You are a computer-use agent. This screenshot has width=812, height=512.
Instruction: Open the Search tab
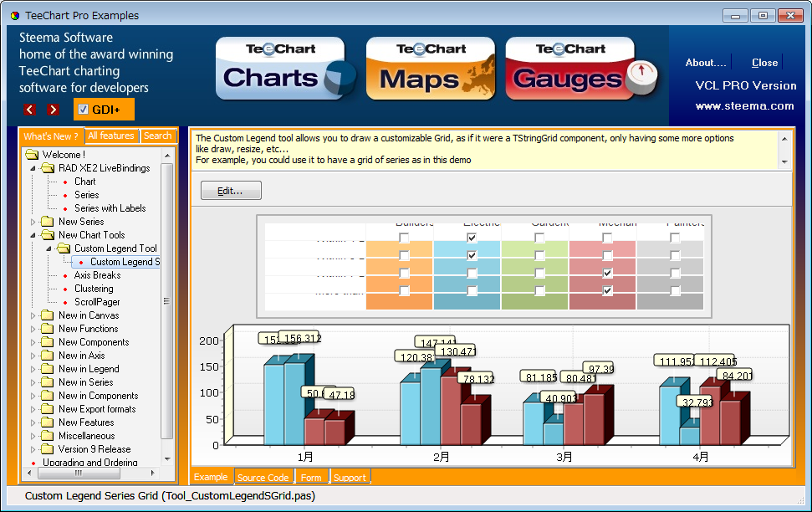click(158, 136)
